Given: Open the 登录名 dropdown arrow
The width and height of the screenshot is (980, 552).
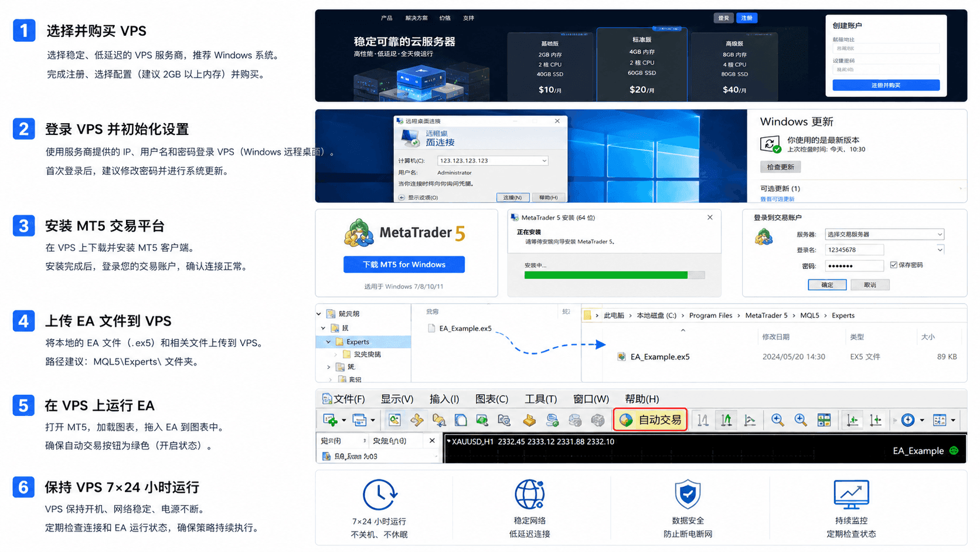Looking at the screenshot, I should tap(940, 250).
